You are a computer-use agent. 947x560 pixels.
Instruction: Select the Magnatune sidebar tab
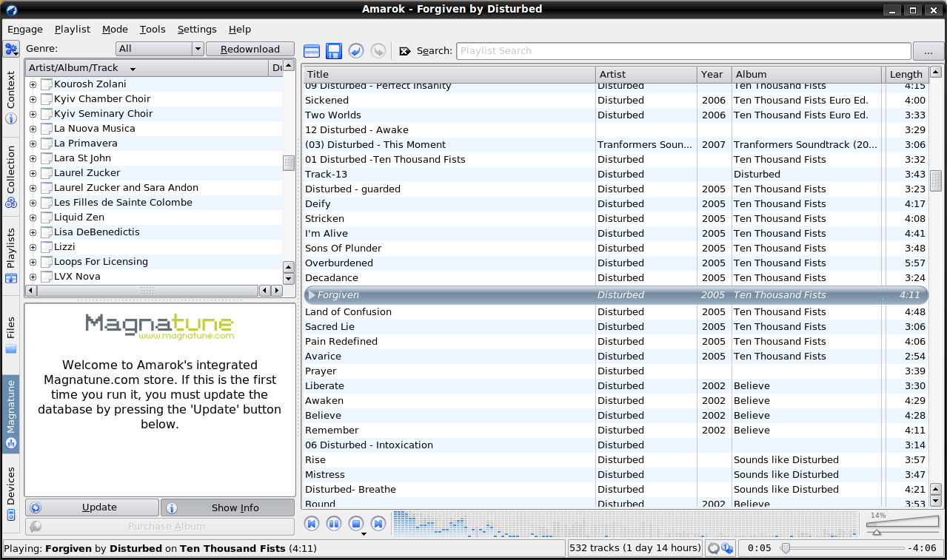coord(11,414)
